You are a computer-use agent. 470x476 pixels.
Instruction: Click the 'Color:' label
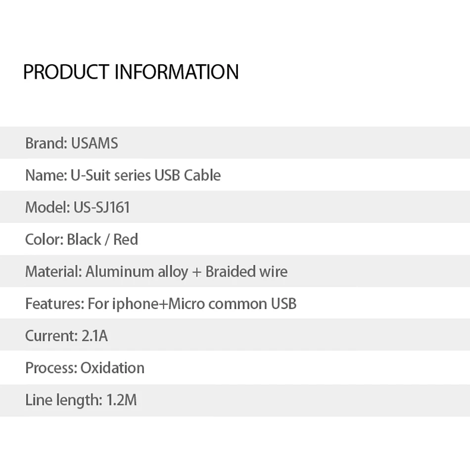pos(44,239)
